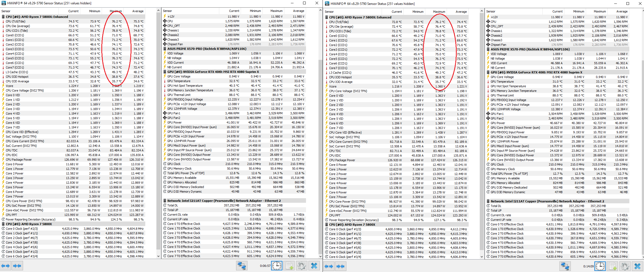Start logging via sheet icon in left window
This screenshot has width=644, height=272.
click(x=289, y=266)
